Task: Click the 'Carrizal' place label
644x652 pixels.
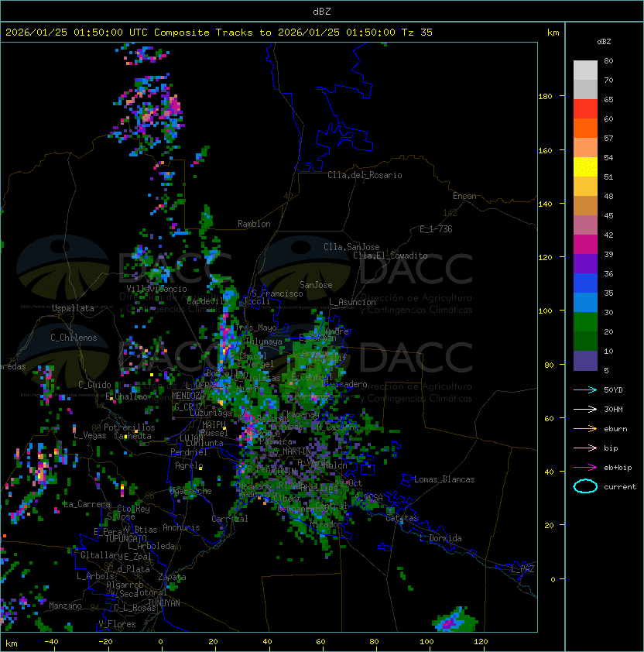Action: (x=230, y=519)
